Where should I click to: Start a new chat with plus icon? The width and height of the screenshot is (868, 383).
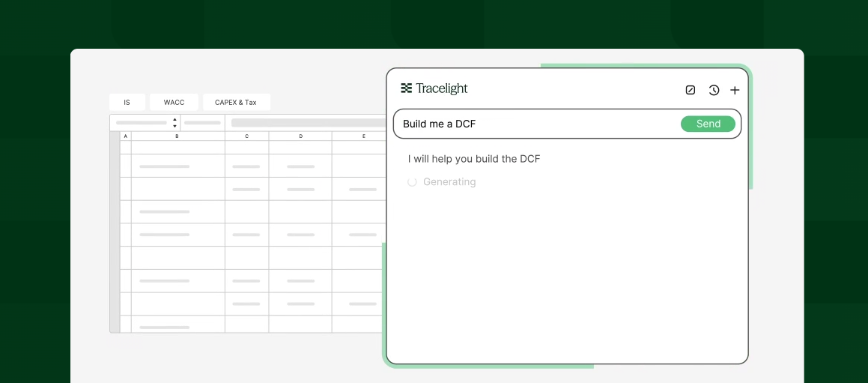pyautogui.click(x=735, y=90)
